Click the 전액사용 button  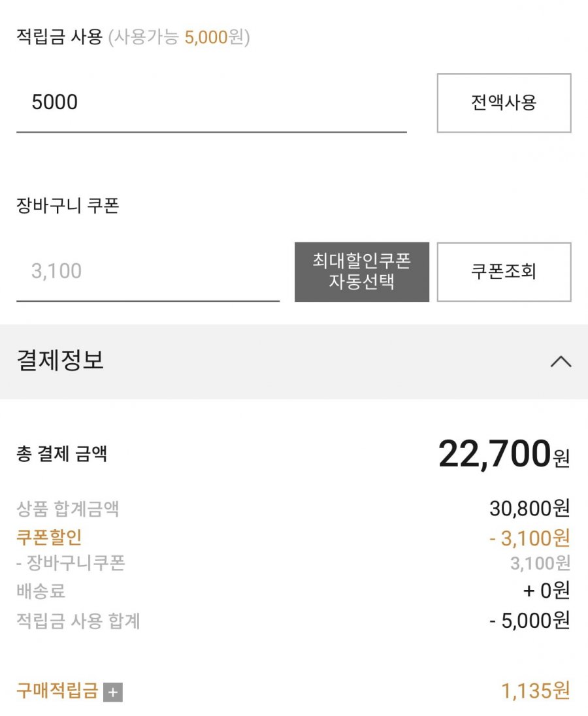tap(504, 103)
